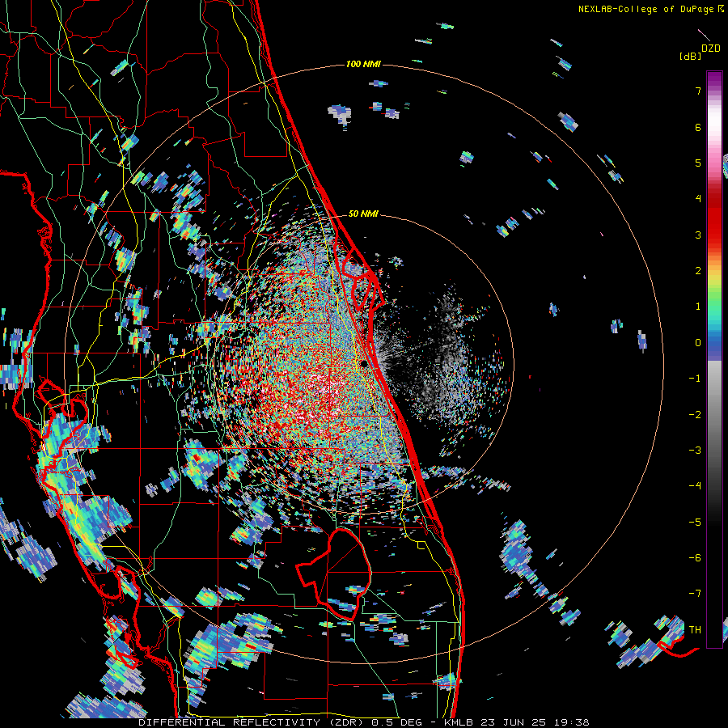Select the -6 dB value on color scale

(x=695, y=558)
